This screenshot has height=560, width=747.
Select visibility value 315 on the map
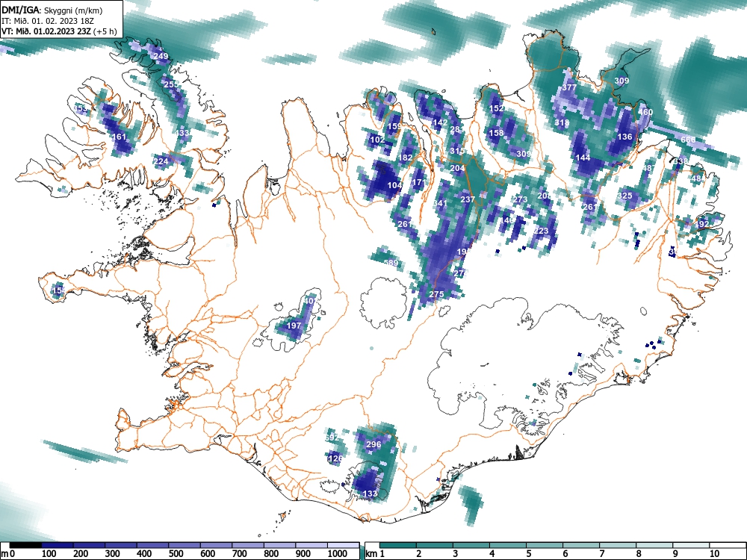tap(457, 151)
